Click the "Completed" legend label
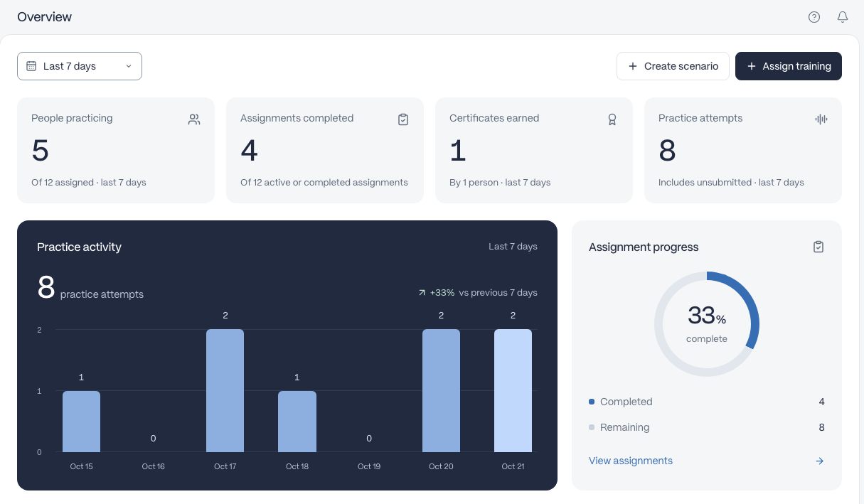 (626, 402)
